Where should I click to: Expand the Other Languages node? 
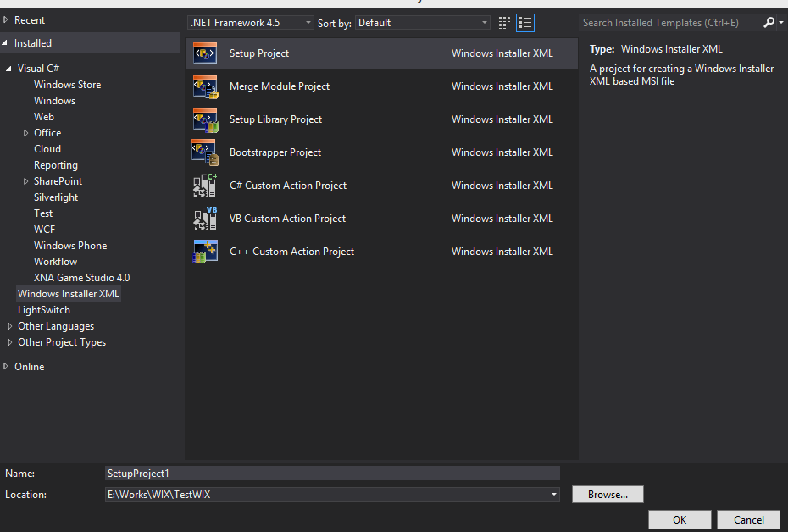tap(9, 326)
